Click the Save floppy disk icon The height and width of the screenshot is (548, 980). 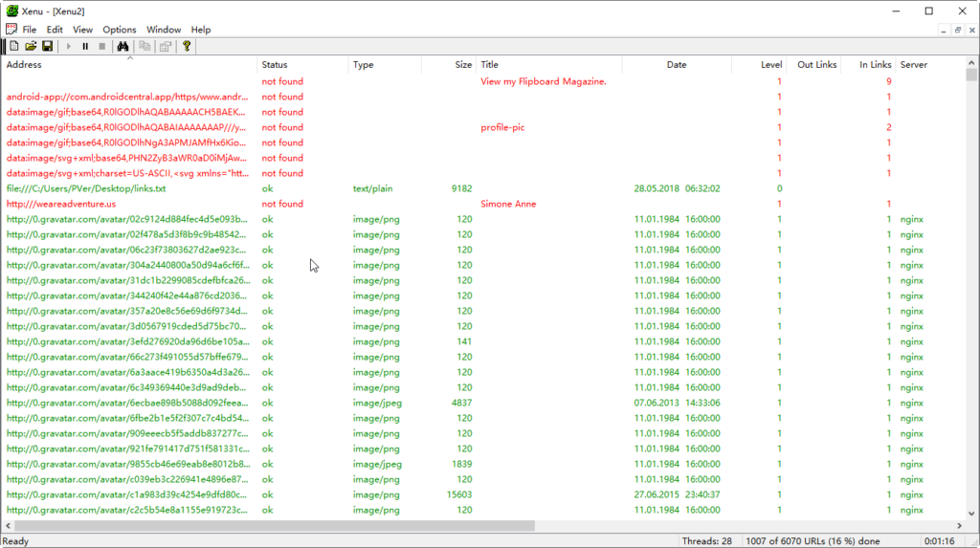coord(46,46)
